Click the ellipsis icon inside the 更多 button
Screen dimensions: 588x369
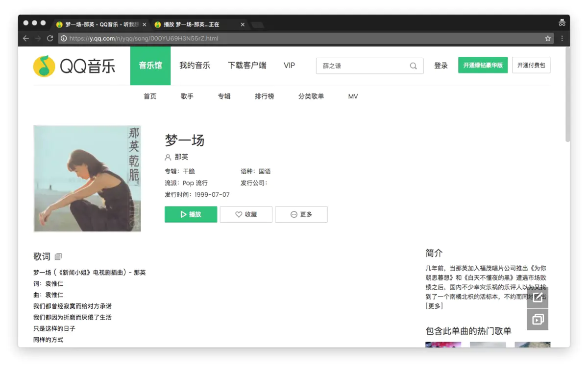click(294, 214)
